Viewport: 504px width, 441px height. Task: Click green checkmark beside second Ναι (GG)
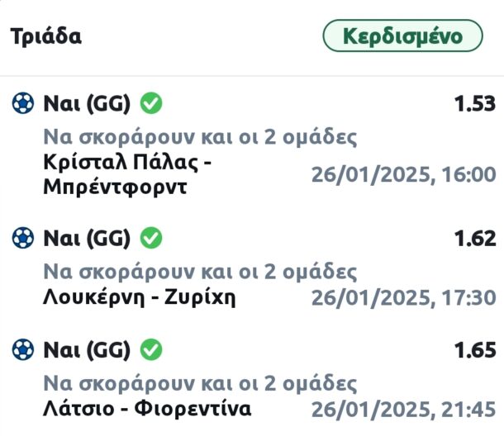click(x=151, y=239)
